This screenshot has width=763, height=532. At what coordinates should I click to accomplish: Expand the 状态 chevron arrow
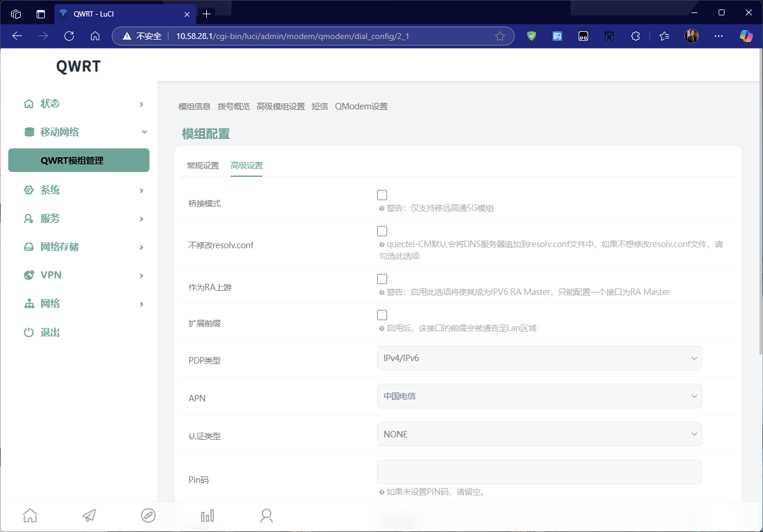(142, 104)
